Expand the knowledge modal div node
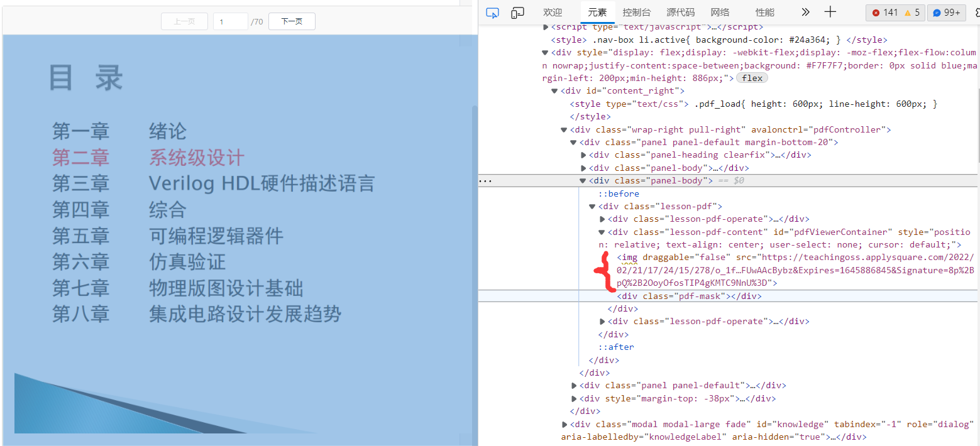The image size is (980, 446). (x=564, y=425)
